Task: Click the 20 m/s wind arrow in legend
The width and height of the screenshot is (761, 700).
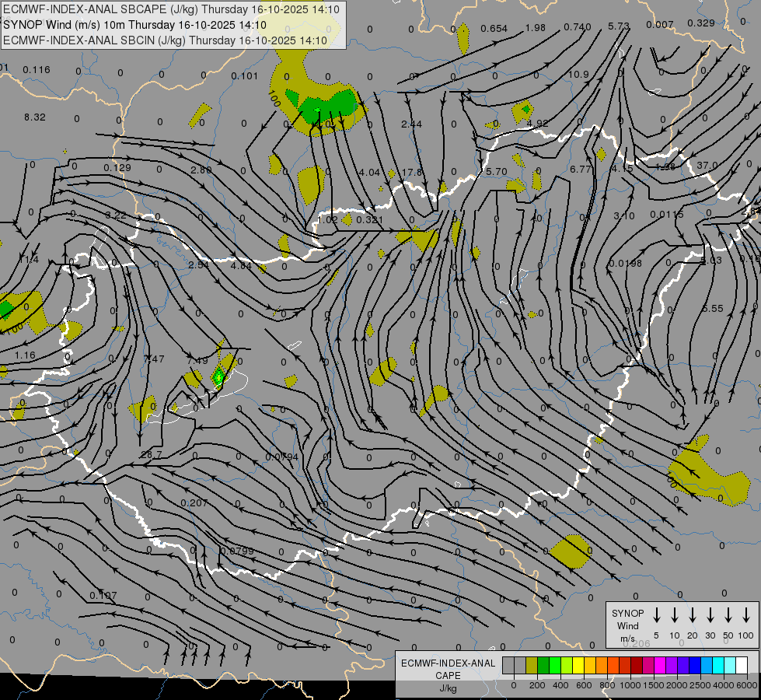Action: [693, 615]
